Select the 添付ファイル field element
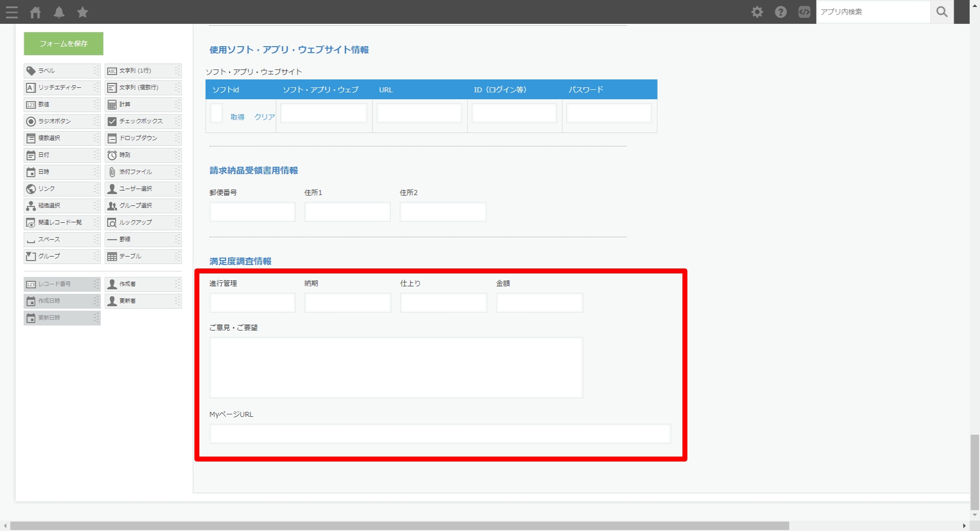This screenshot has height=531, width=980. pyautogui.click(x=142, y=172)
